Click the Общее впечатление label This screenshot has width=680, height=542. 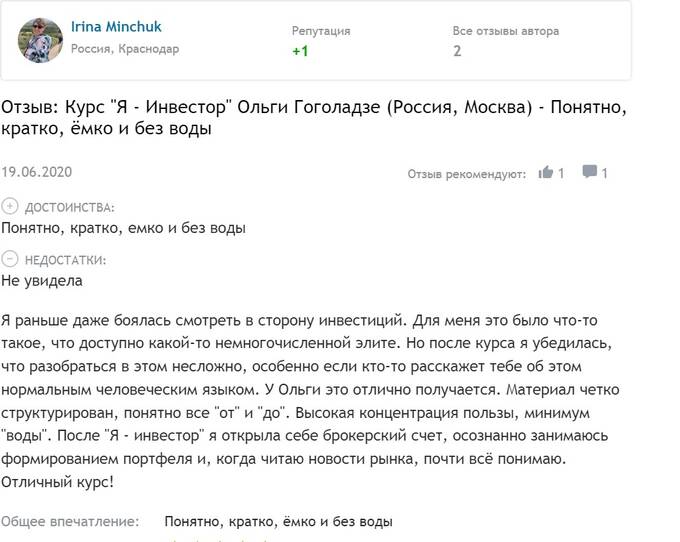[x=70, y=521]
